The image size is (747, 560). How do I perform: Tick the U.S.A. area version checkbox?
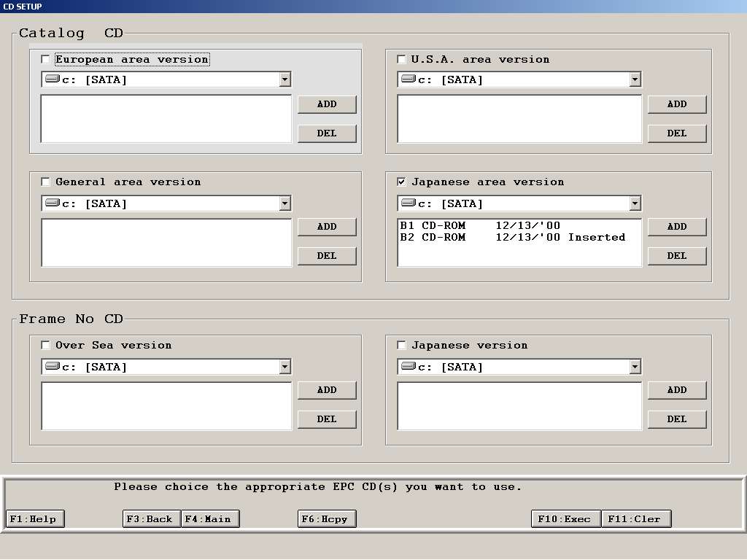pos(402,59)
